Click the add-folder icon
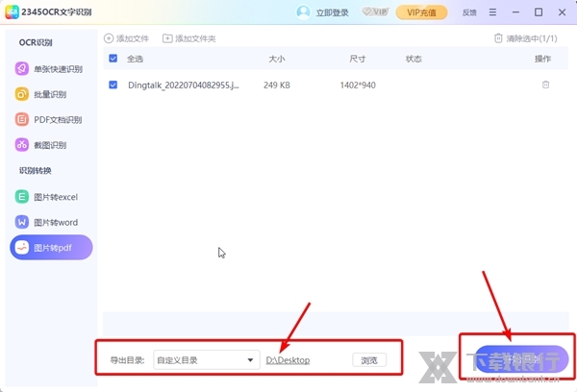Screen dimensions: 577x392 (167, 38)
